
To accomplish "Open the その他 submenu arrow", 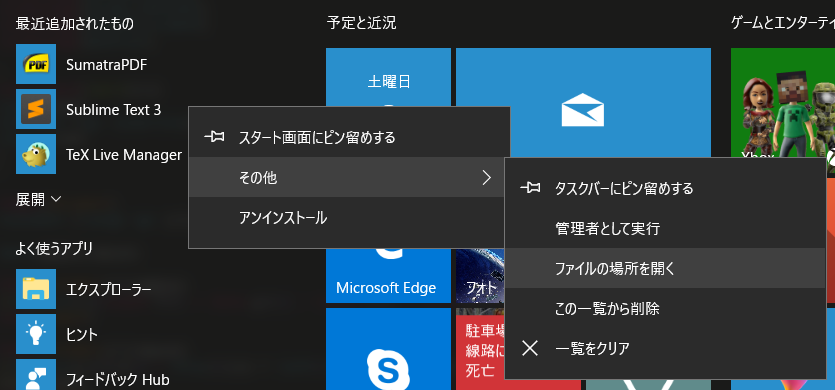I will pyautogui.click(x=486, y=177).
